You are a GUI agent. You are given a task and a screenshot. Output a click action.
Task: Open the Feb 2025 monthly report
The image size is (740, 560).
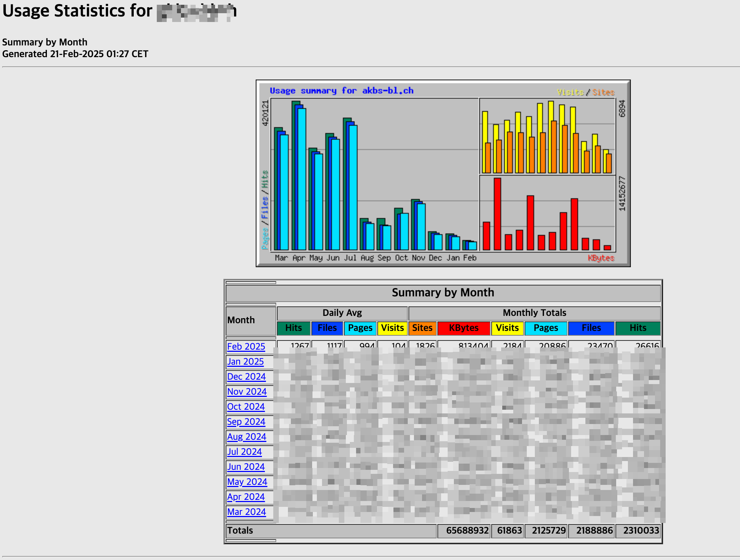coord(246,346)
